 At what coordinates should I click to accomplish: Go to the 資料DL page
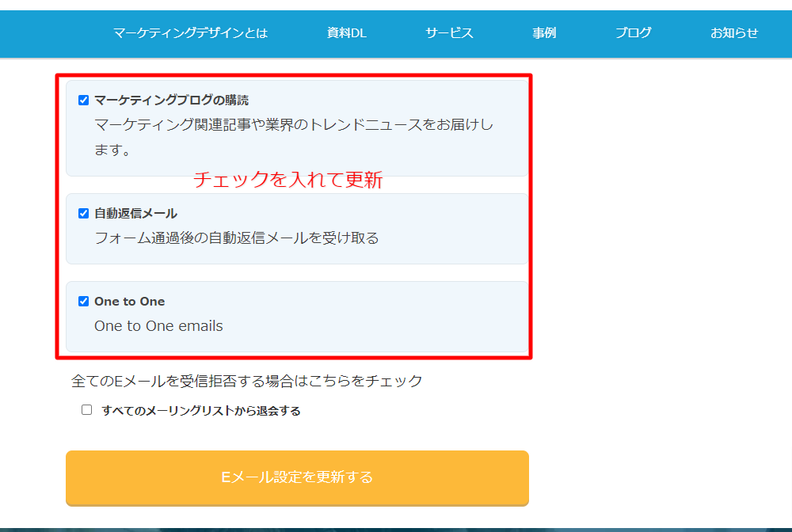click(346, 32)
